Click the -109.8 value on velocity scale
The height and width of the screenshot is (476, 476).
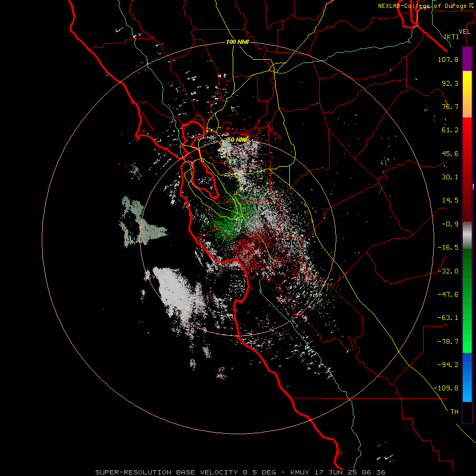tap(446, 388)
